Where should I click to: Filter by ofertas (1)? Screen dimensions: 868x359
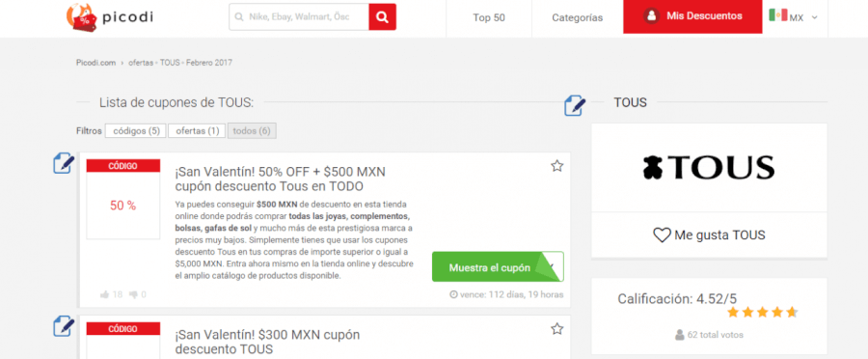click(197, 130)
